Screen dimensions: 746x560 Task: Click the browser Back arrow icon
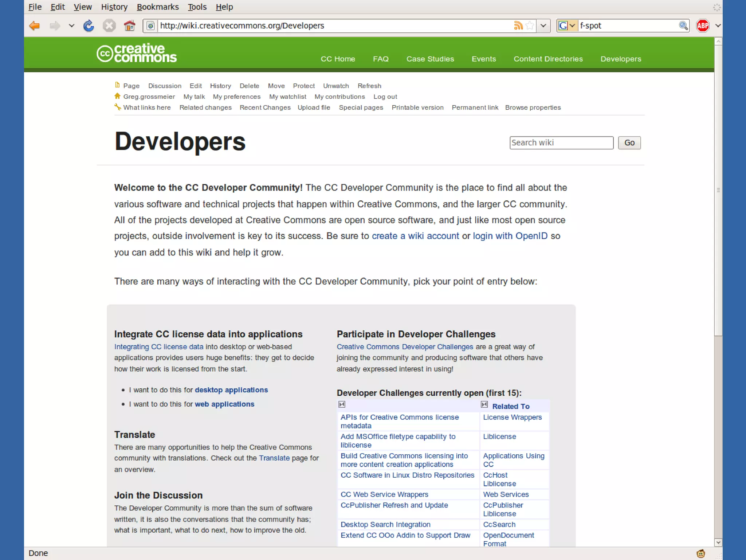[34, 26]
